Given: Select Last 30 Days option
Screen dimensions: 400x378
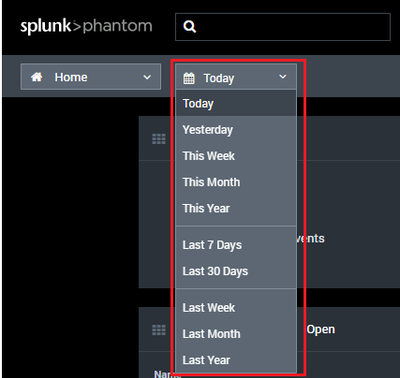Looking at the screenshot, I should click(x=236, y=271).
